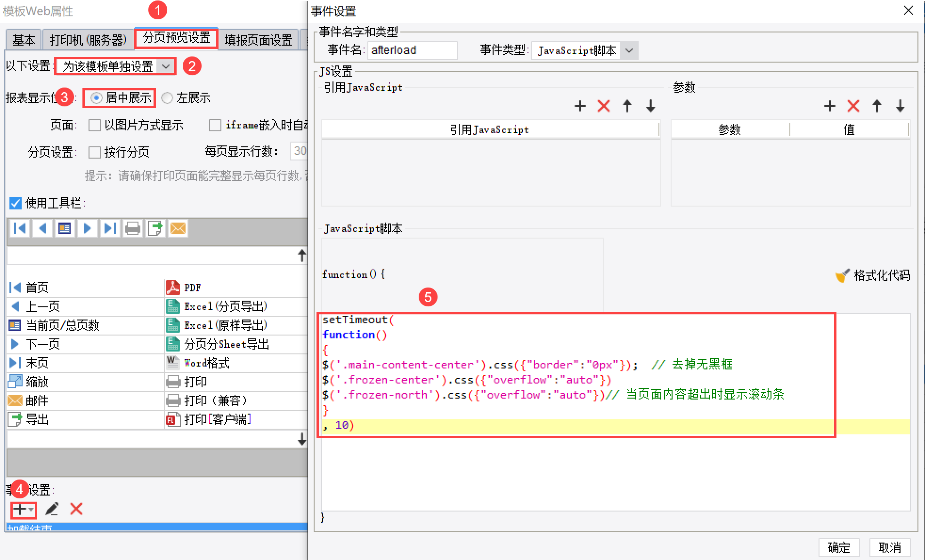Delete parameter with red X icon
Image resolution: width=925 pixels, height=560 pixels.
(x=853, y=106)
